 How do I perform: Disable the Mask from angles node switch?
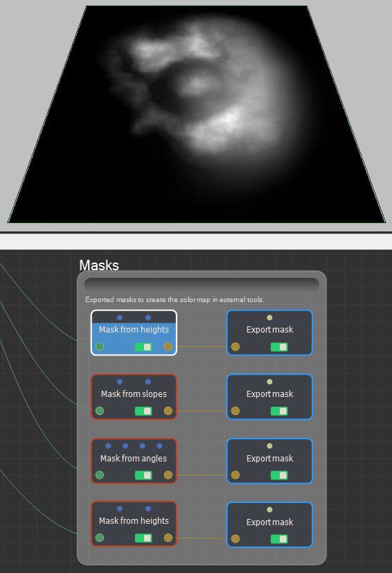point(143,475)
